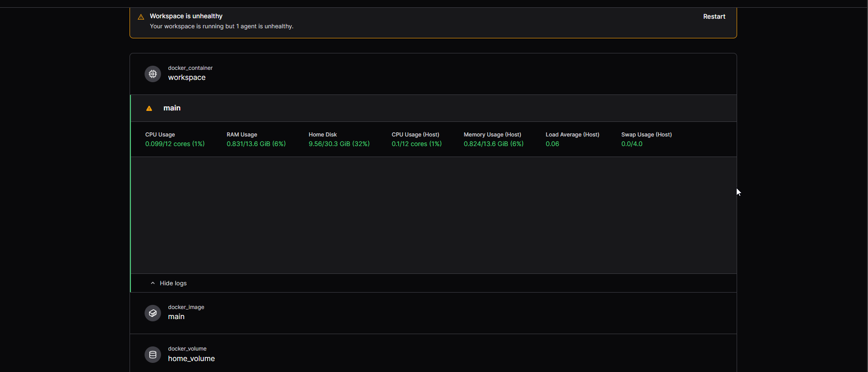
Task: Click the warning triangle icon in the banner
Action: click(x=141, y=17)
